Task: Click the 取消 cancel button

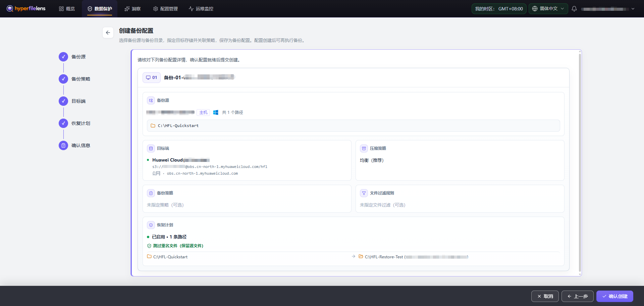Action: [x=545, y=296]
